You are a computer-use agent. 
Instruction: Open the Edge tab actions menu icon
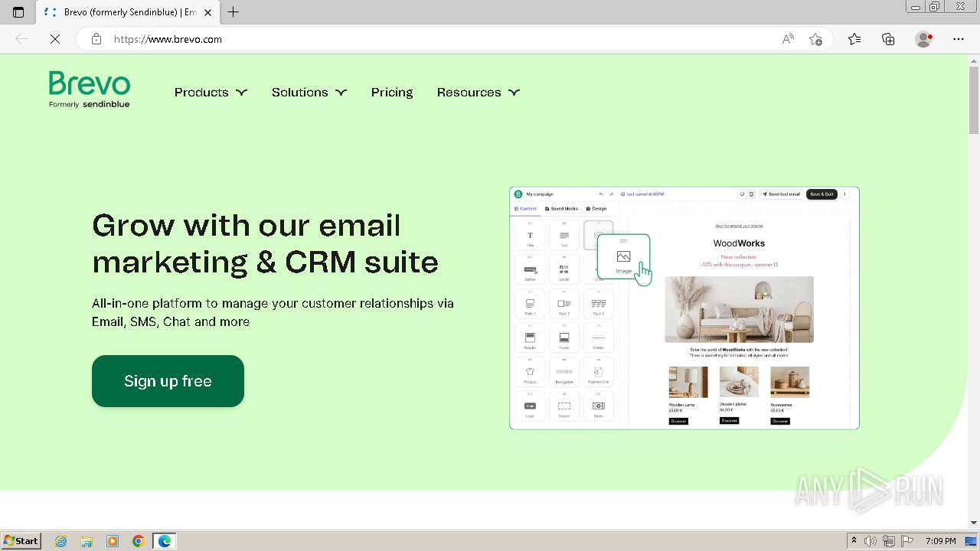[x=18, y=12]
